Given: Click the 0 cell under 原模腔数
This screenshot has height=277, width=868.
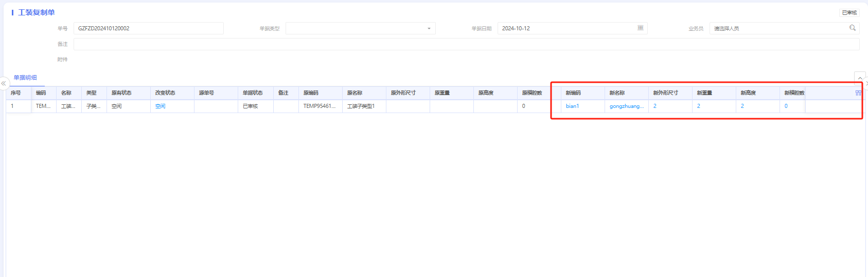Looking at the screenshot, I should tap(524, 106).
